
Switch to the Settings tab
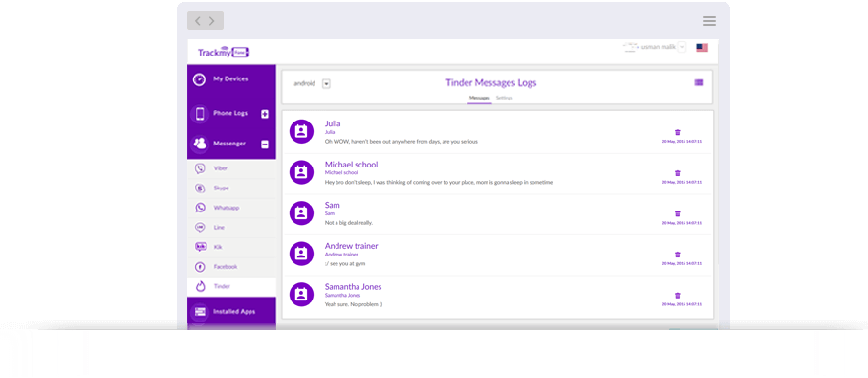tap(505, 99)
